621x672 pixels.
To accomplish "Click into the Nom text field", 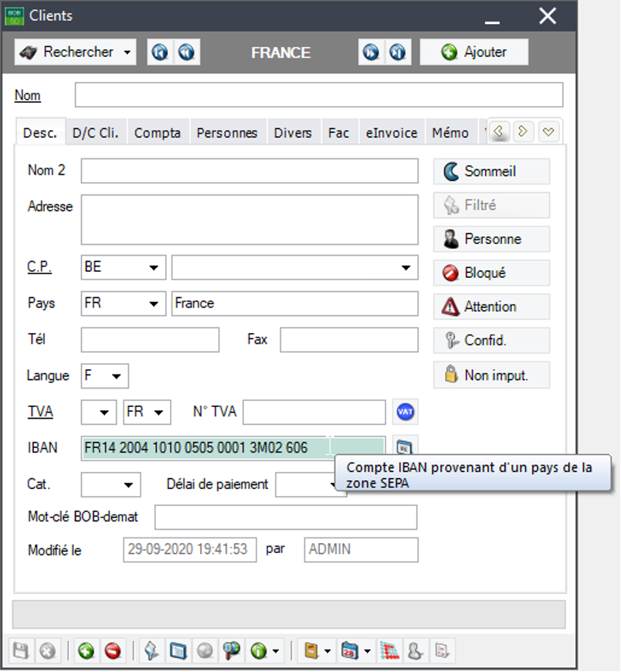I will pos(318,95).
